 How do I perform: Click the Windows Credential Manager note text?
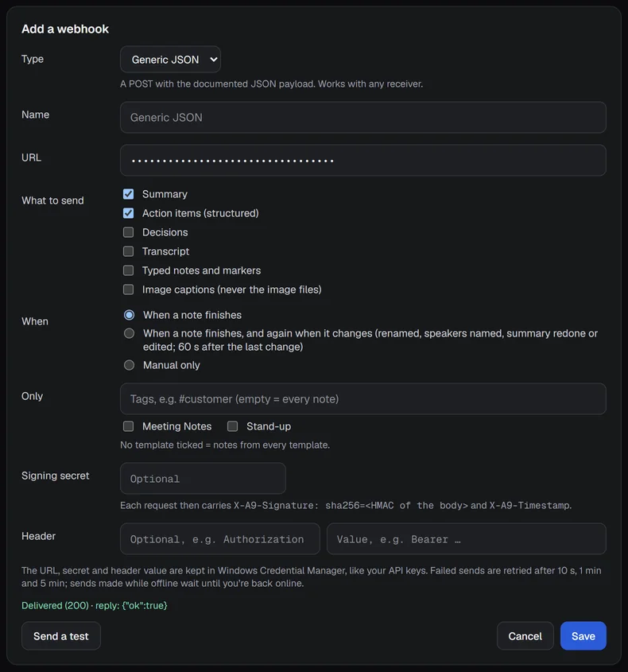(312, 577)
